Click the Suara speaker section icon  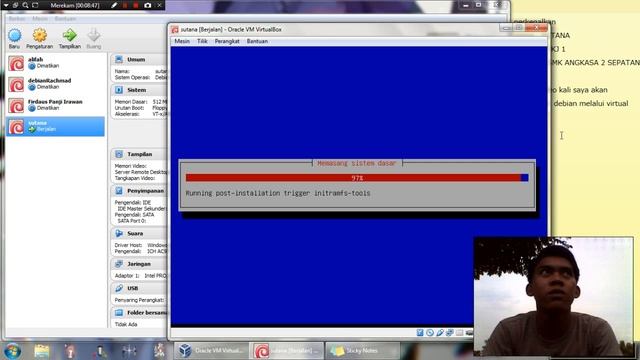click(x=119, y=233)
